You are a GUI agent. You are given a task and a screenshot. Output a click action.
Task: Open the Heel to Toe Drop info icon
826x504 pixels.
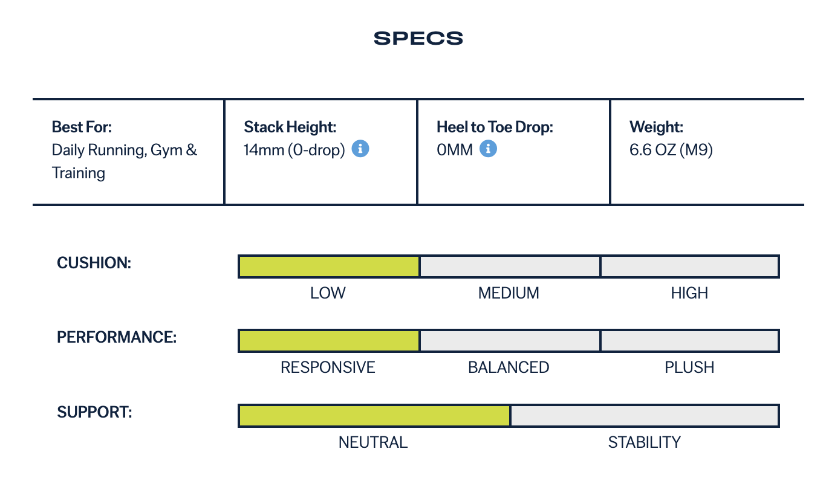[x=489, y=149]
